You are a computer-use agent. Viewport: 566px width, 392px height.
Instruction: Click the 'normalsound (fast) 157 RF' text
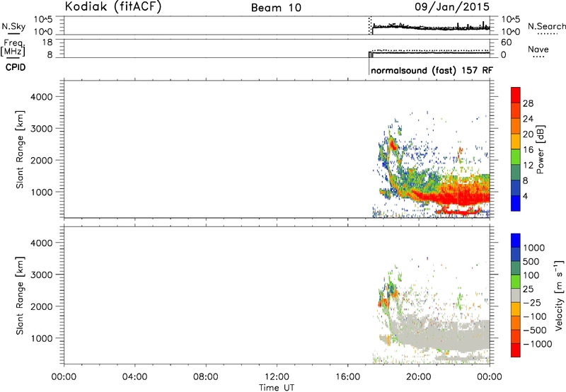[x=432, y=70]
